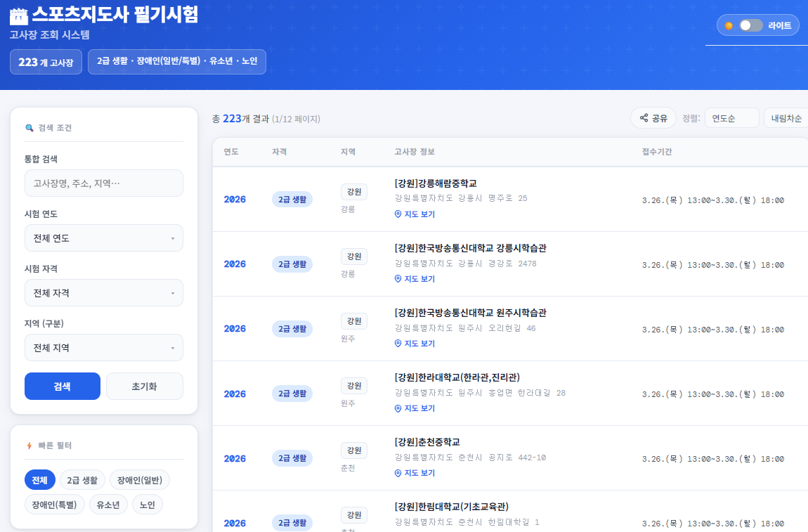This screenshot has width=808, height=532.
Task: Click map pin icon for 강릉해람중학교
Action: tap(398, 214)
